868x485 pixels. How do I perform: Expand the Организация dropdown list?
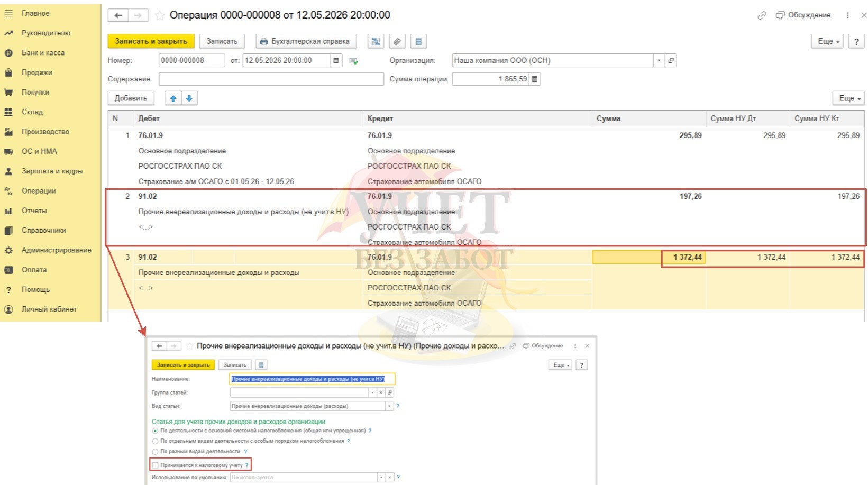pyautogui.click(x=659, y=61)
